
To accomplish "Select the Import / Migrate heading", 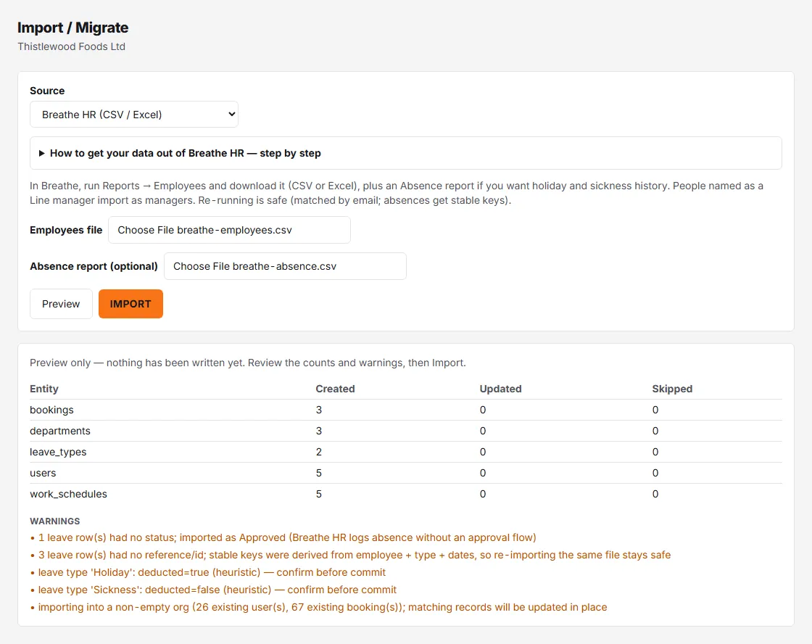I will (x=73, y=28).
